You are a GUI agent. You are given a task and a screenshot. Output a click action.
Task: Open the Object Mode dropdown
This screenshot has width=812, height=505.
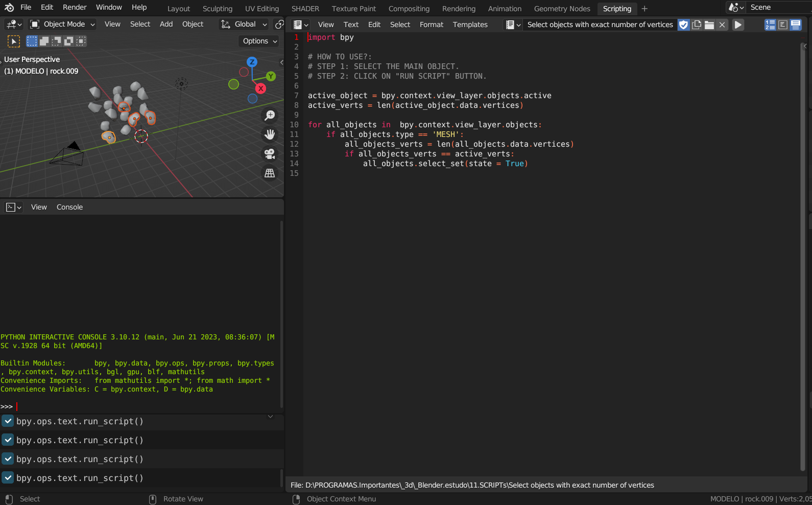[62, 24]
